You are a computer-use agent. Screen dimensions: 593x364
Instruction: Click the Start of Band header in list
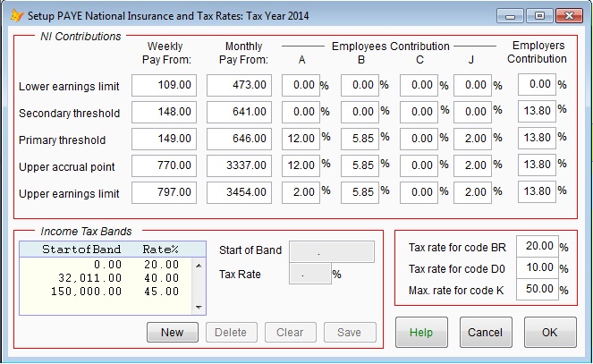tap(81, 250)
